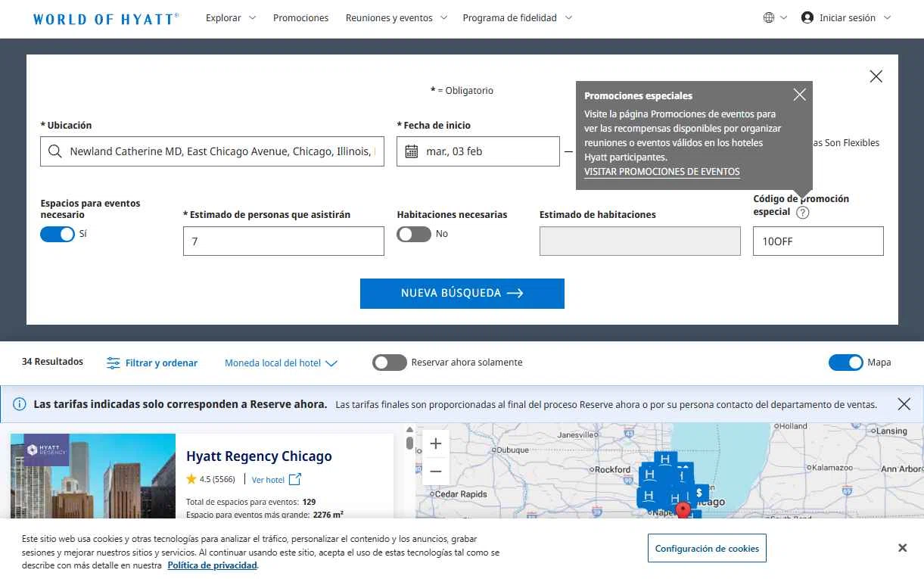
Task: Follow VISITAR PROMOCIONES DE EVENTOS link
Action: click(x=662, y=172)
